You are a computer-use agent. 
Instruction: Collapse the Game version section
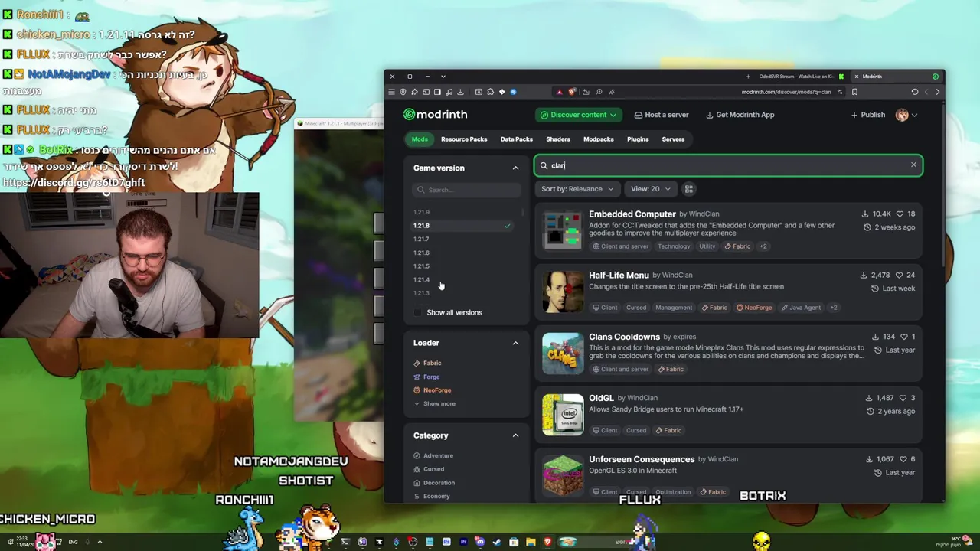tap(515, 168)
